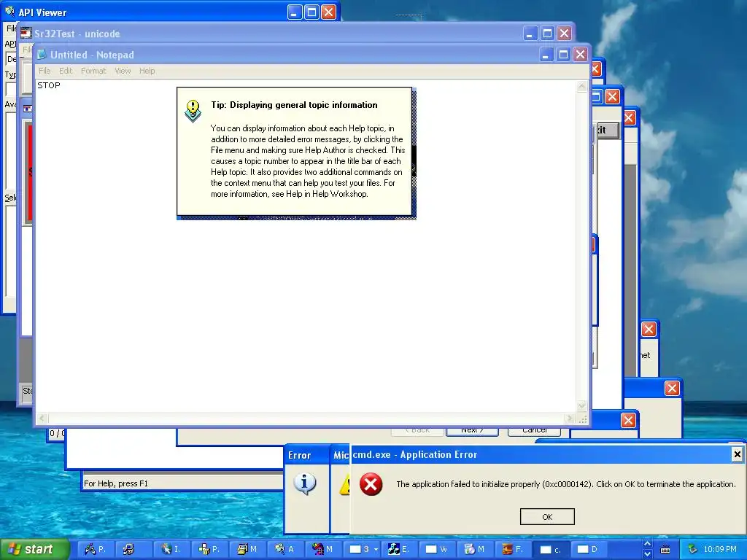
Task: Open the Windows Start menu
Action: pos(34,550)
